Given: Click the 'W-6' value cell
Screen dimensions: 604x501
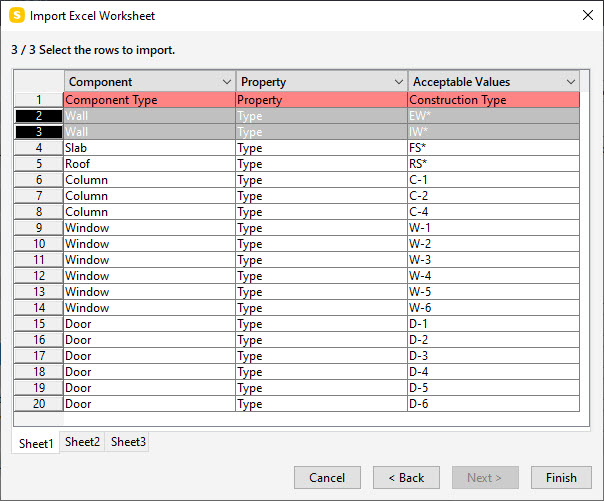Looking at the screenshot, I should pos(493,308).
